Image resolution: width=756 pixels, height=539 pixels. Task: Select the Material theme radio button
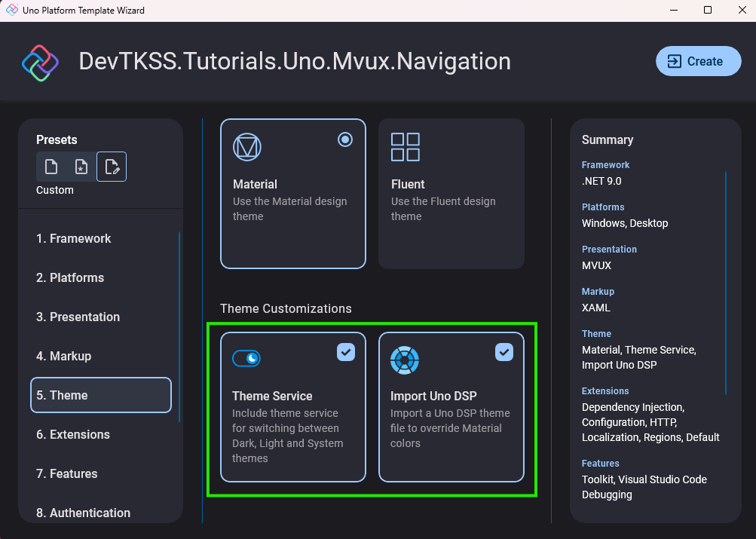point(345,139)
